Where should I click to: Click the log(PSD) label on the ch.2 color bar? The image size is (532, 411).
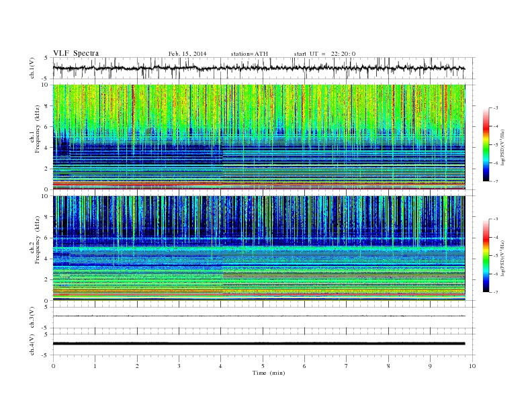(x=504, y=258)
